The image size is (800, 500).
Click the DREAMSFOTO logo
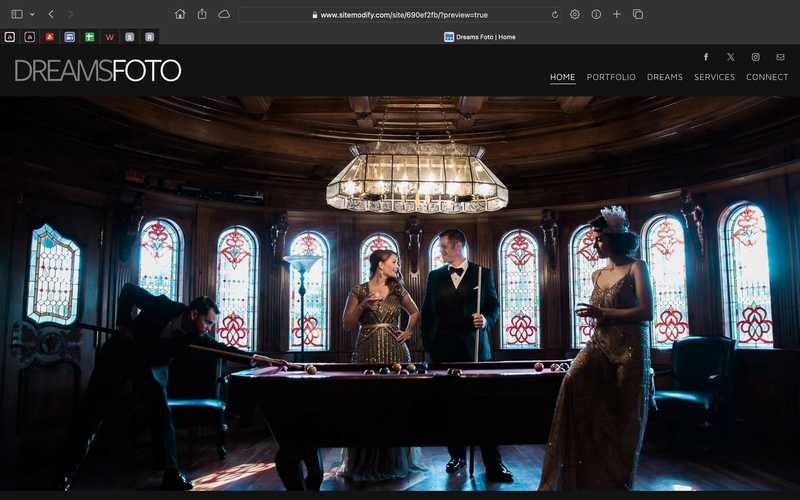(98, 70)
